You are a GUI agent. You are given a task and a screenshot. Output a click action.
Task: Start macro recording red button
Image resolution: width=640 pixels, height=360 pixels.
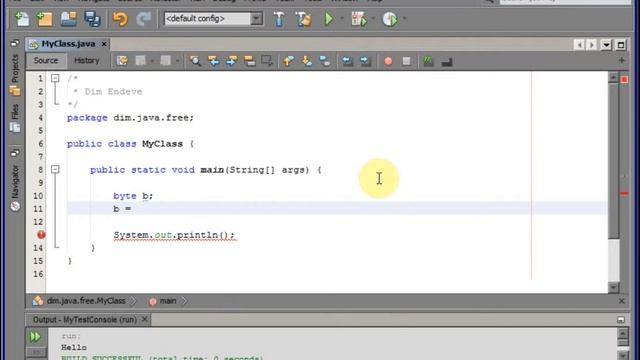[x=388, y=61]
